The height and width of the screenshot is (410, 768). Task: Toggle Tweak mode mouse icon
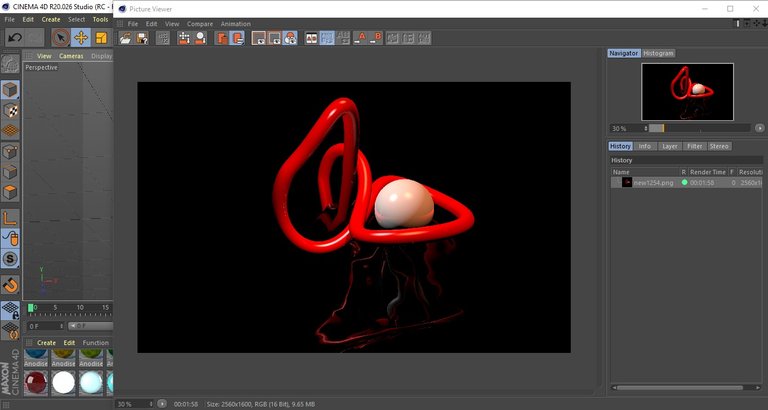point(10,239)
